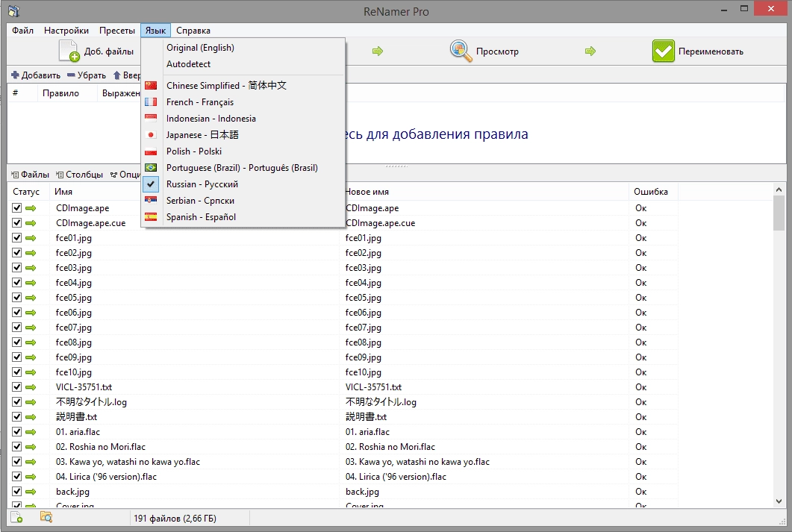
Task: Sort by Статус column header
Action: point(28,192)
